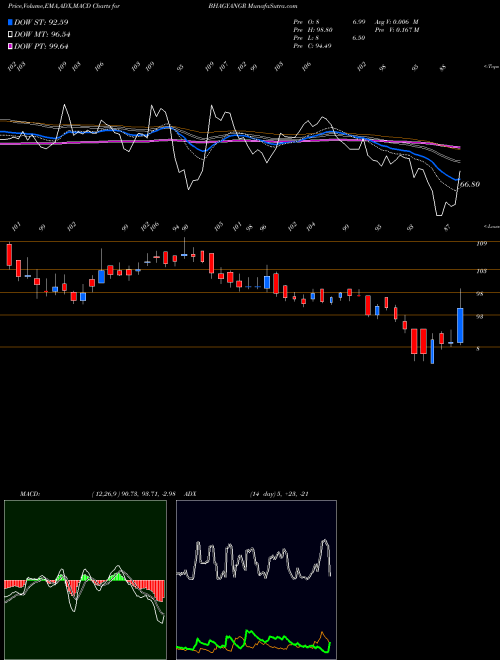500x660 pixels.
Task: Click the 109 price level label
Action: click(482, 243)
